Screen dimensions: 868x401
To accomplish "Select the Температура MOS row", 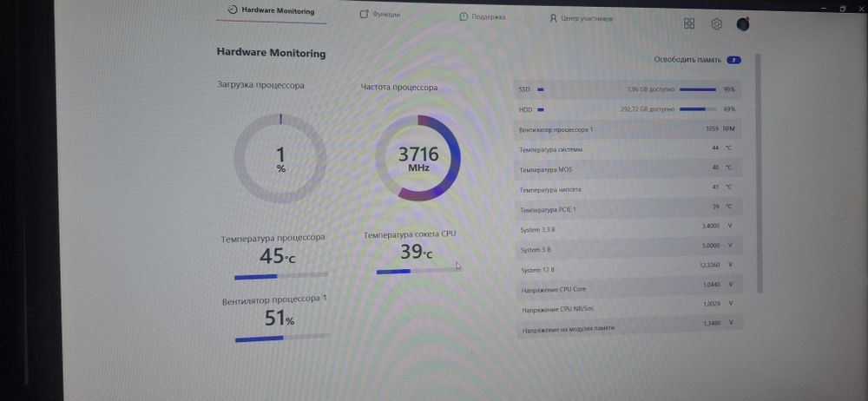I will [x=628, y=169].
